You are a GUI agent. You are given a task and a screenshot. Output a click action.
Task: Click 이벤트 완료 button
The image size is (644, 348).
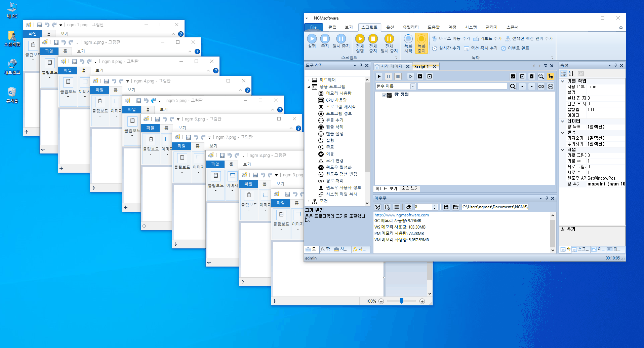tap(515, 48)
